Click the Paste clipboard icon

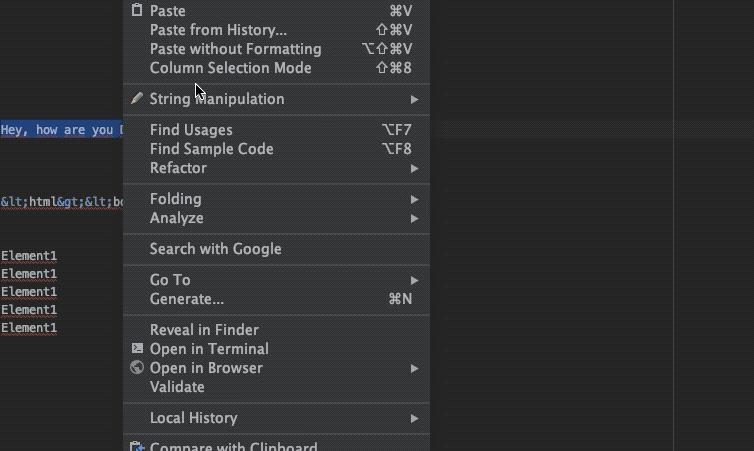[x=137, y=10]
